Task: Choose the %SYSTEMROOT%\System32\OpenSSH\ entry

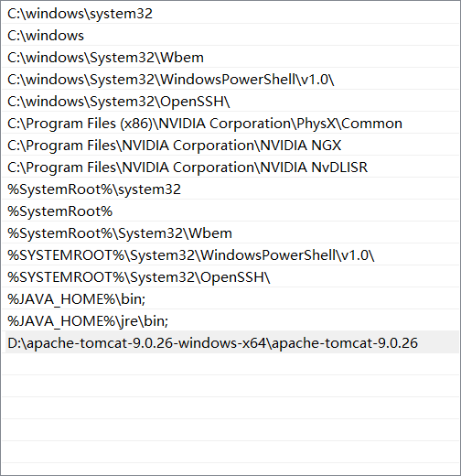Action: click(230, 277)
